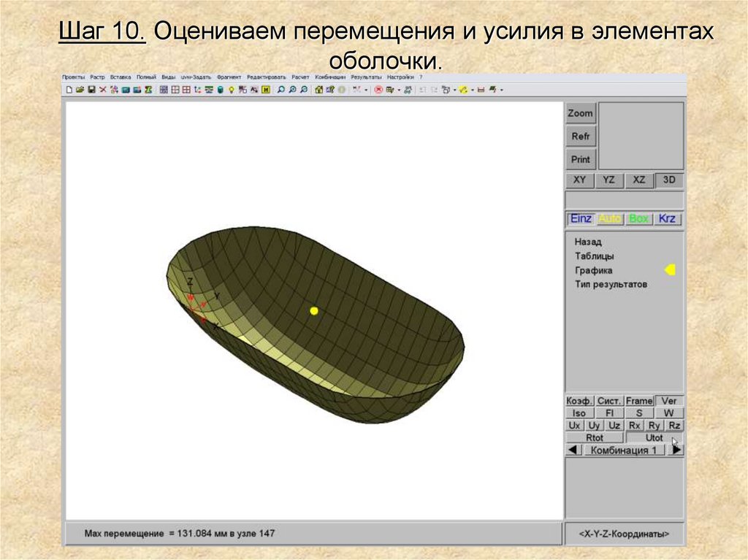Click the yellow light bulb toolbar icon

pos(231,90)
